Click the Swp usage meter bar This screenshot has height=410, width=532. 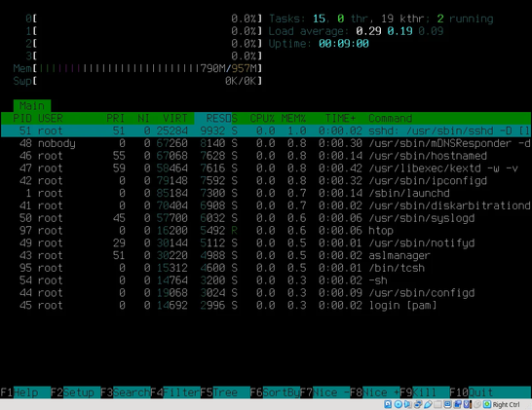pyautogui.click(x=137, y=81)
